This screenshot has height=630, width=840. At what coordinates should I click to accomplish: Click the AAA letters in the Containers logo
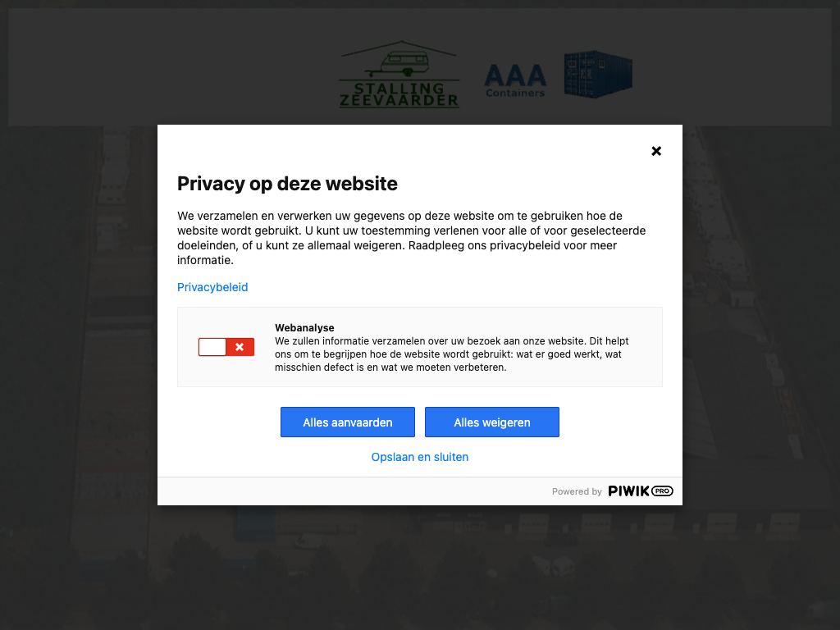(x=515, y=75)
